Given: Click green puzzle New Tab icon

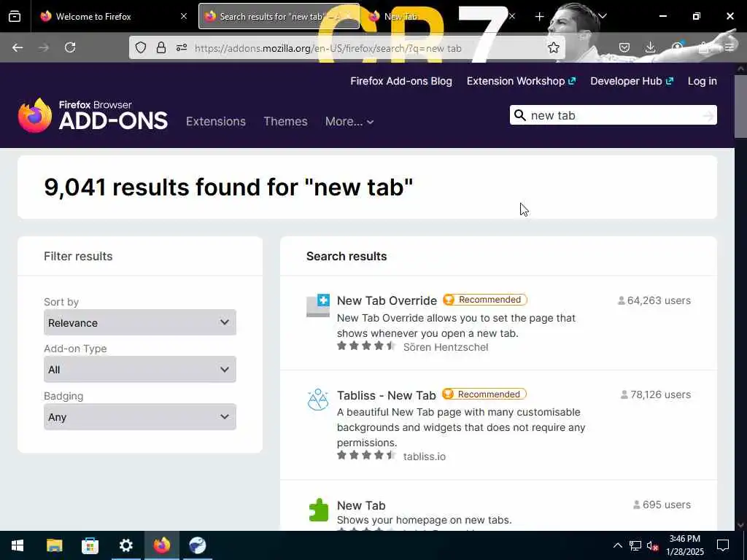Looking at the screenshot, I should click(x=318, y=510).
